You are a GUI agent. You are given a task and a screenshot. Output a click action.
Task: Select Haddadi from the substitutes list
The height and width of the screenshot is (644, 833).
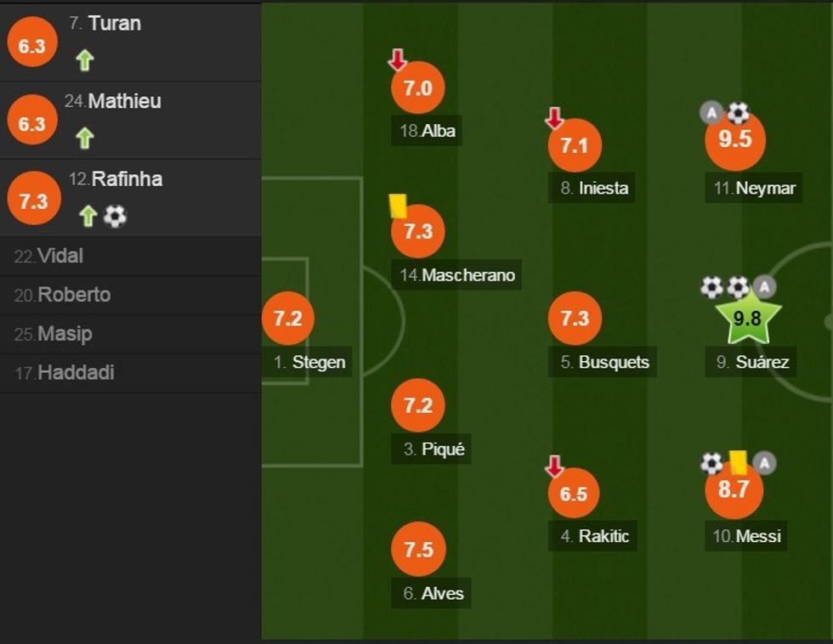pyautogui.click(x=76, y=372)
